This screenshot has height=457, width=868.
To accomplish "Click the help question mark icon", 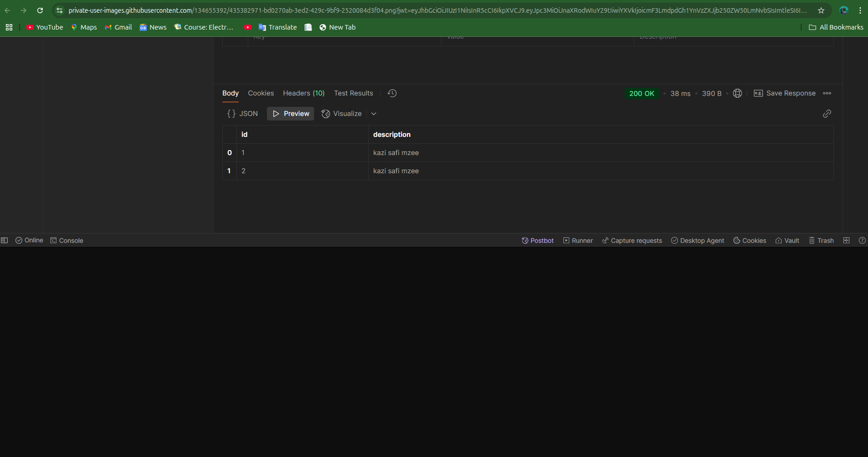I will tap(862, 241).
